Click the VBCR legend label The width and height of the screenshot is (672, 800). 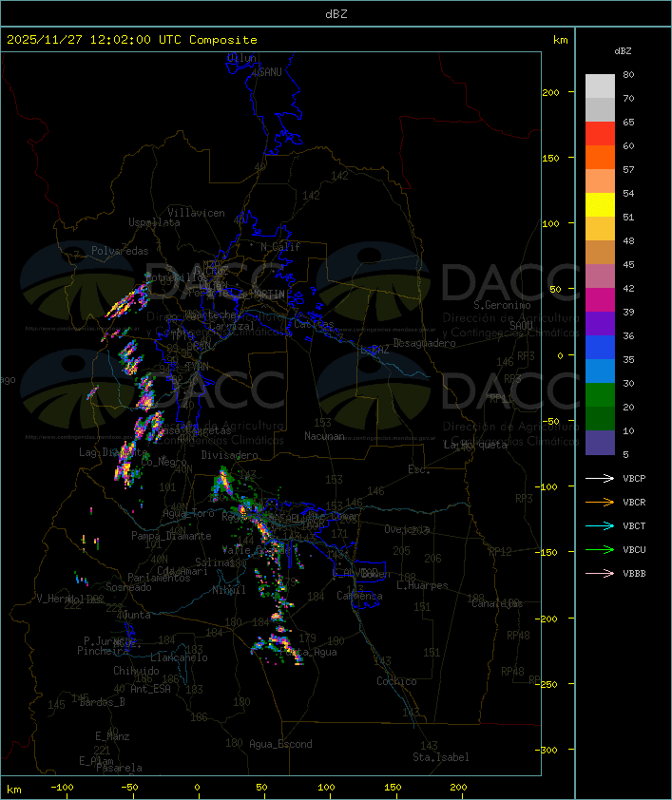point(634,502)
